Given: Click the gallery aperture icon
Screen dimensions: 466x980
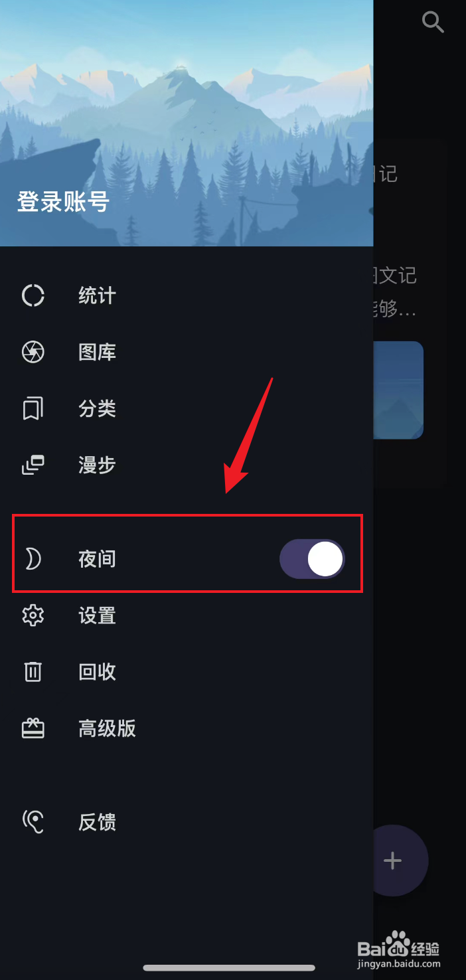Looking at the screenshot, I should point(33,352).
